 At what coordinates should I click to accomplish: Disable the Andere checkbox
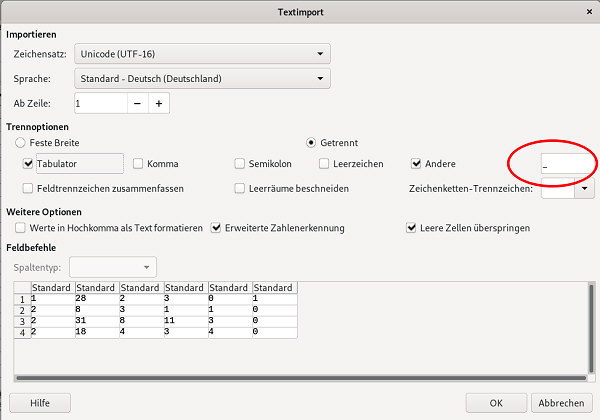(417, 163)
